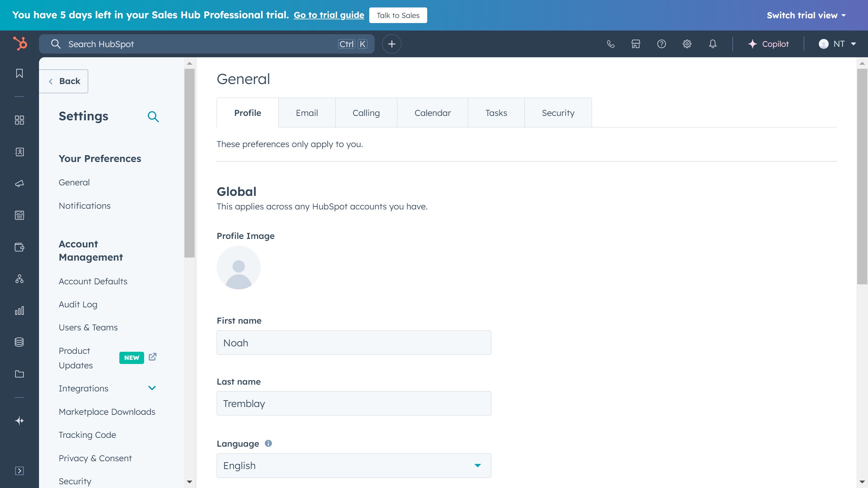Open Security in settings sidebar
868x488 pixels.
[75, 481]
